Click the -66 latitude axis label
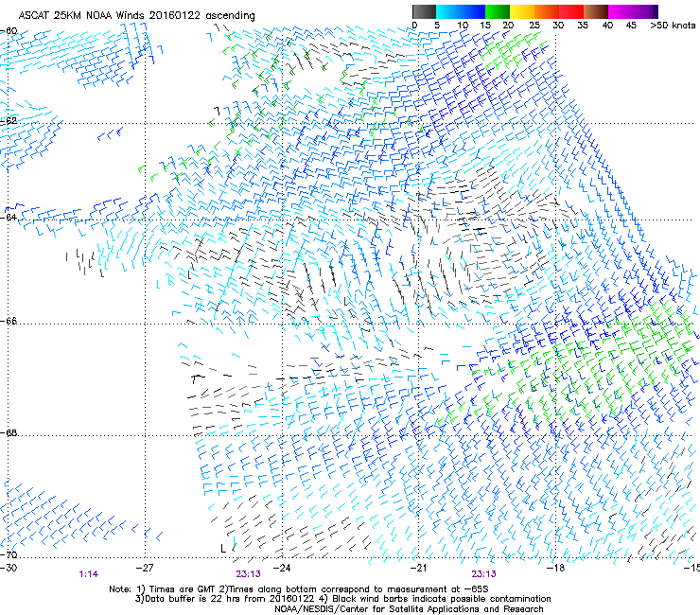This screenshot has width=700, height=615. tap(9, 321)
